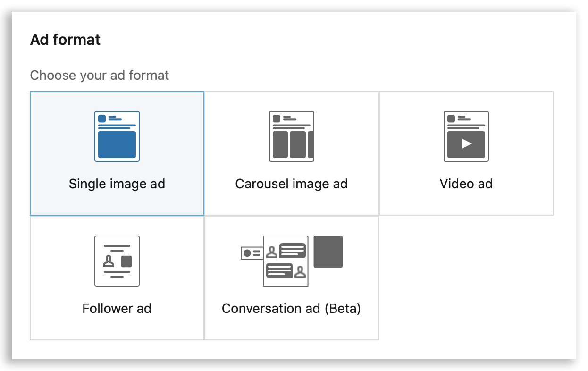Choose the "Carousel image ad" label
Image resolution: width=588 pixels, height=371 pixels.
[x=292, y=184]
